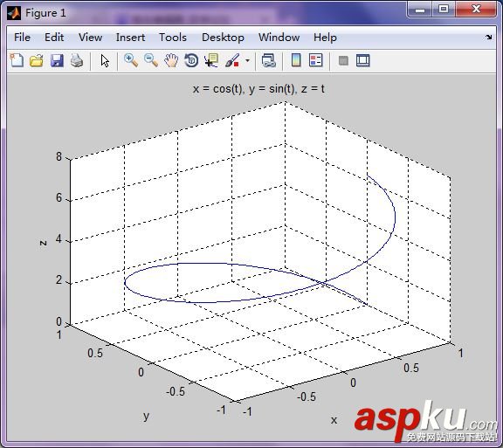This screenshot has height=448, width=503.
Task: Activate the Zoom Out tool
Action: coord(151,60)
